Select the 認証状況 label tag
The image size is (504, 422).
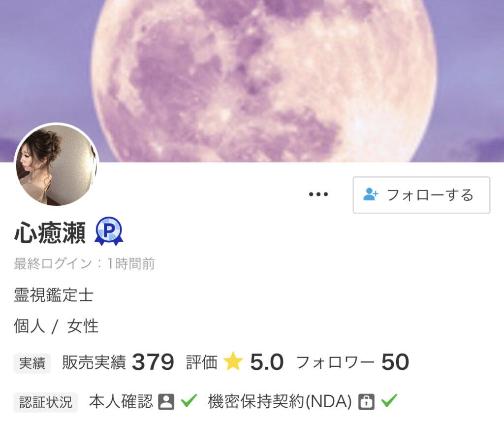[x=46, y=402]
